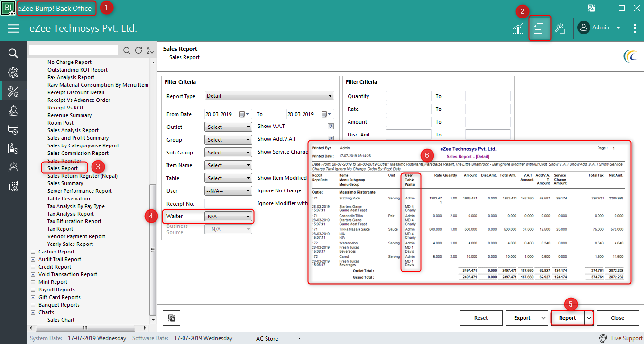
Task: Click the Reset button
Action: tap(481, 318)
